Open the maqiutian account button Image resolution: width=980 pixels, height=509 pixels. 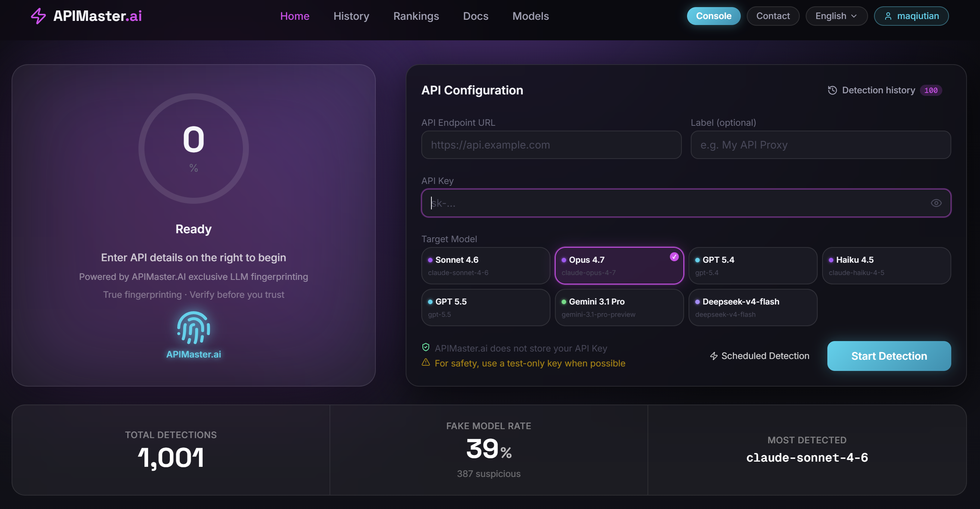pyautogui.click(x=911, y=16)
